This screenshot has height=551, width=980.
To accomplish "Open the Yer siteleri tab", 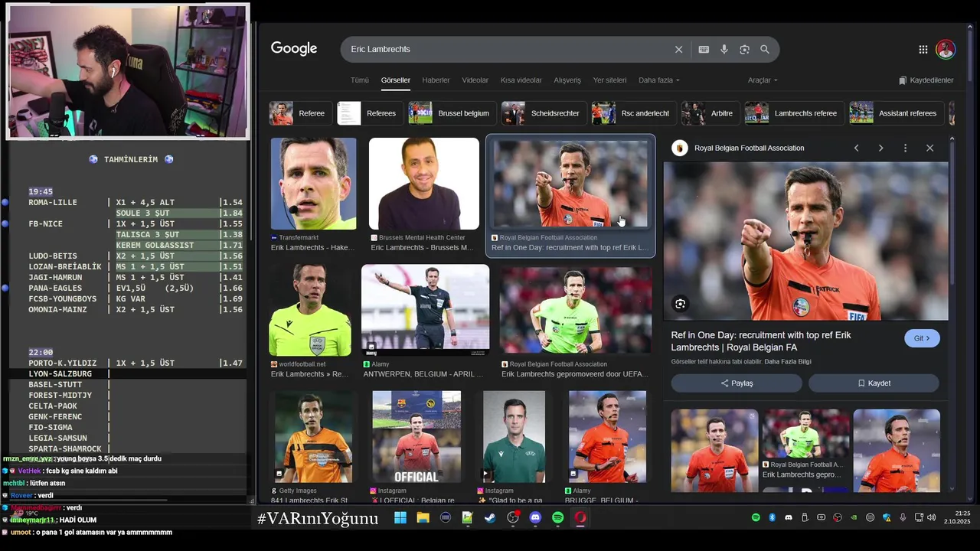I will coord(609,80).
